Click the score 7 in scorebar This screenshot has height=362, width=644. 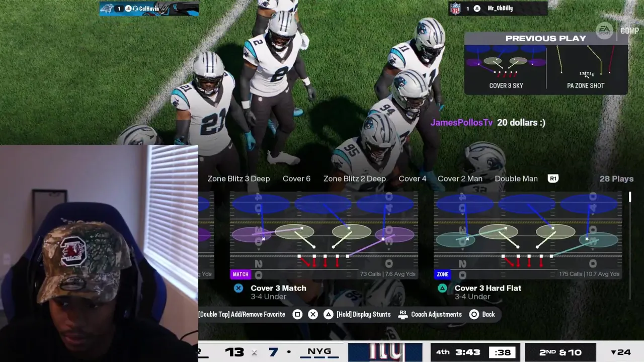pyautogui.click(x=273, y=352)
